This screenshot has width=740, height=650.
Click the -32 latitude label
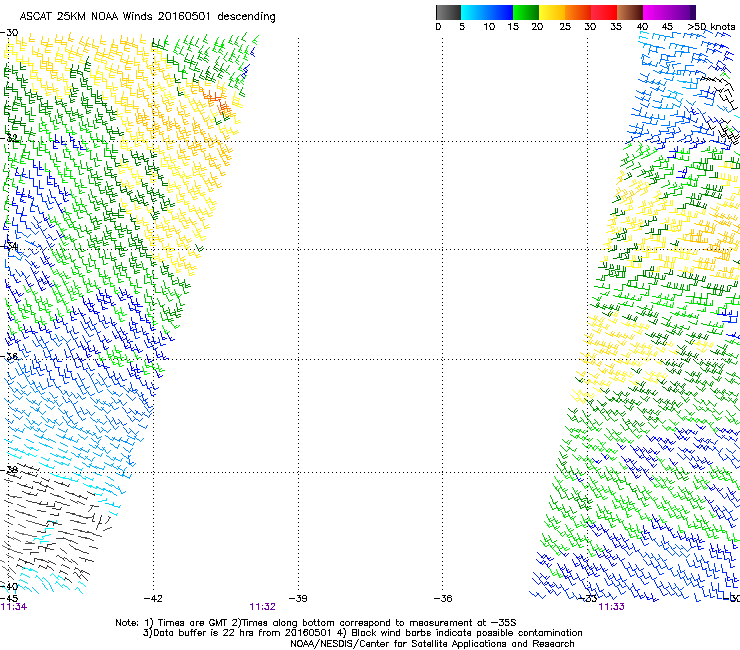click(9, 138)
